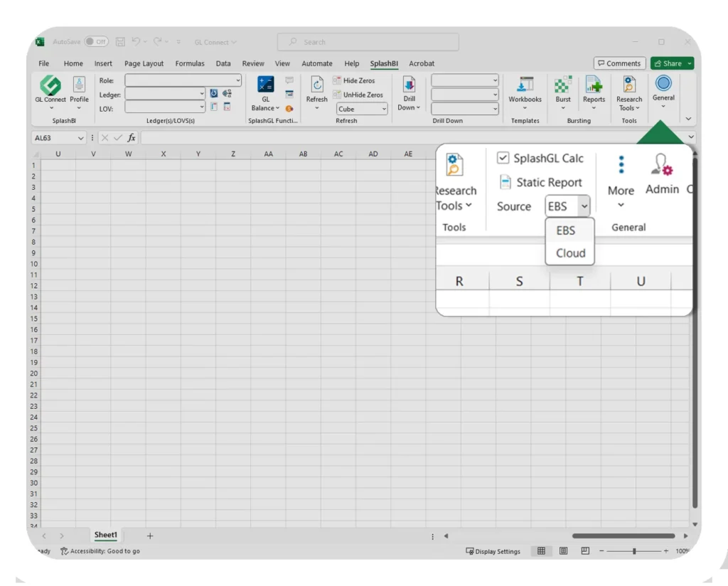Click the GL Balance calculator icon

(265, 85)
